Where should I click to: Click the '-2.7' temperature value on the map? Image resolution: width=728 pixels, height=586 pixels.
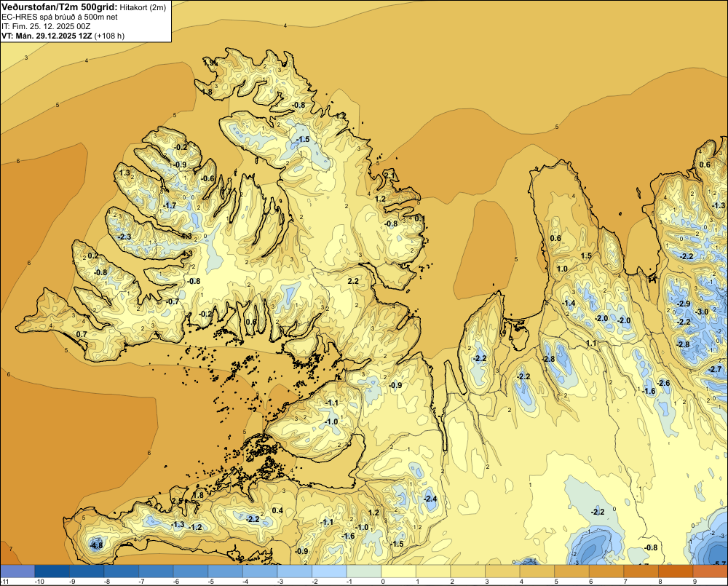pos(716,370)
